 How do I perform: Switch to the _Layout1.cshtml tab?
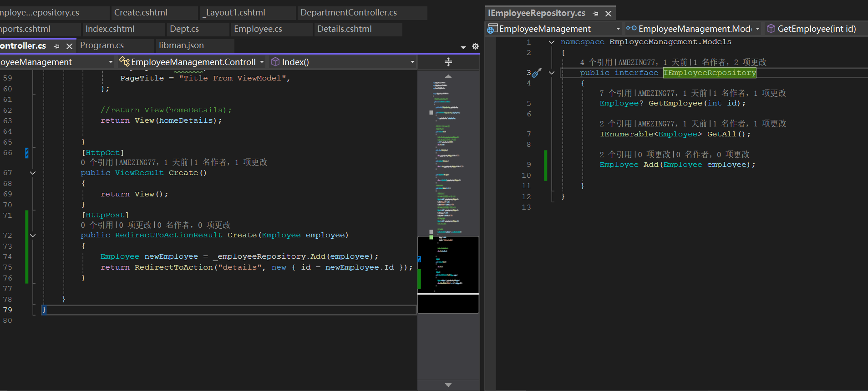point(248,13)
